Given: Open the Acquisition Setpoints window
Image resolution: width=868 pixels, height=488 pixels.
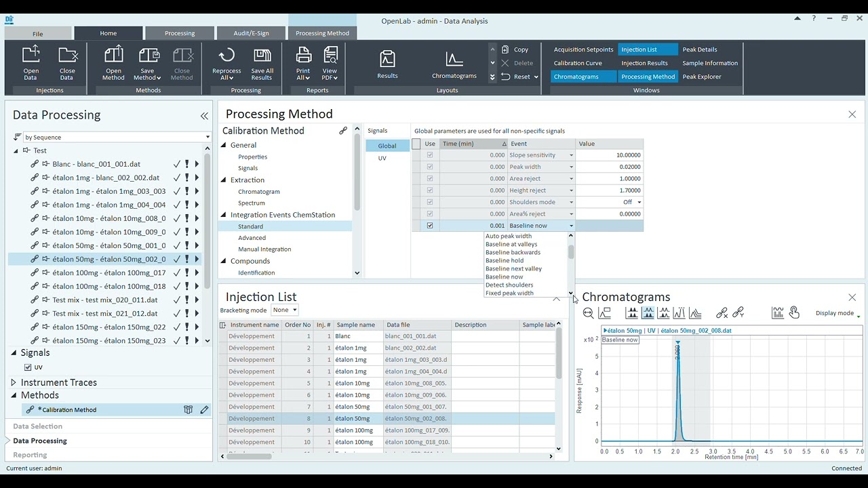Looking at the screenshot, I should click(x=583, y=49).
